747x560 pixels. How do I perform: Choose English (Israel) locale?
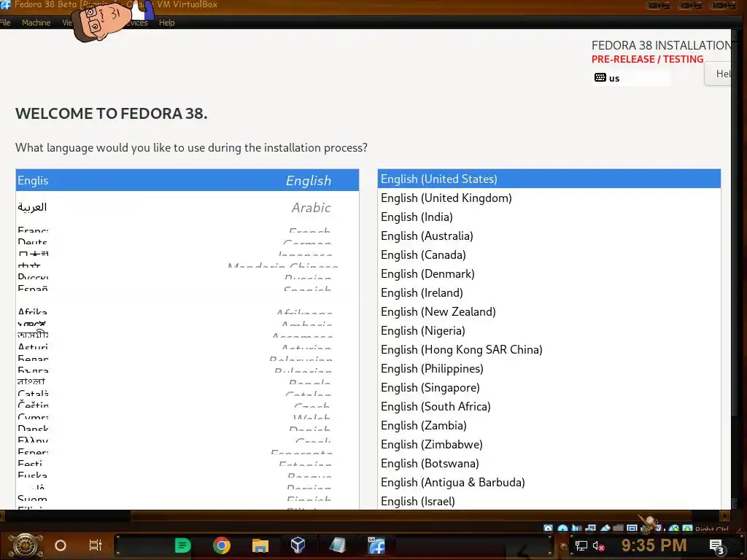tap(549, 501)
